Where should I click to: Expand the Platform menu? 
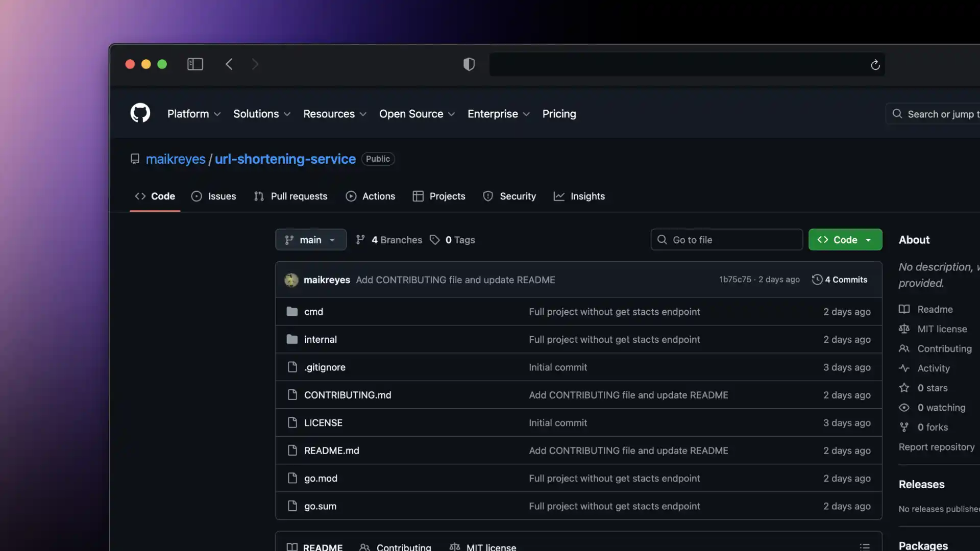pos(194,114)
